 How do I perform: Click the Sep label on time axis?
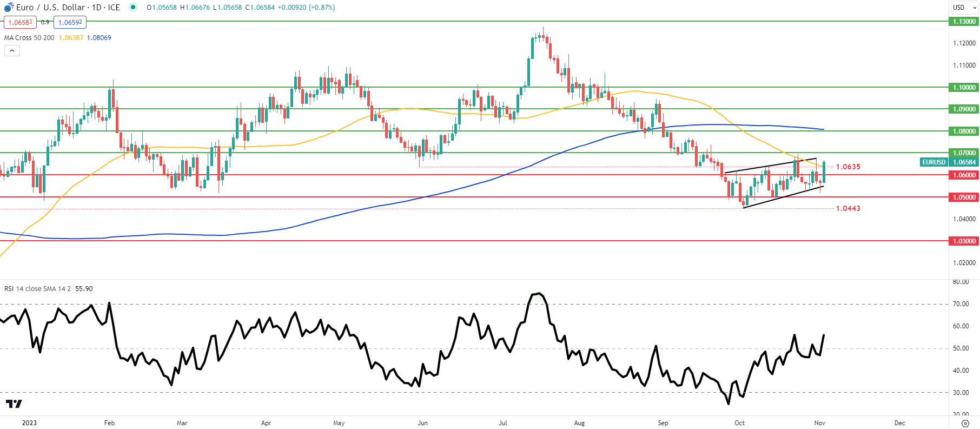(x=663, y=423)
